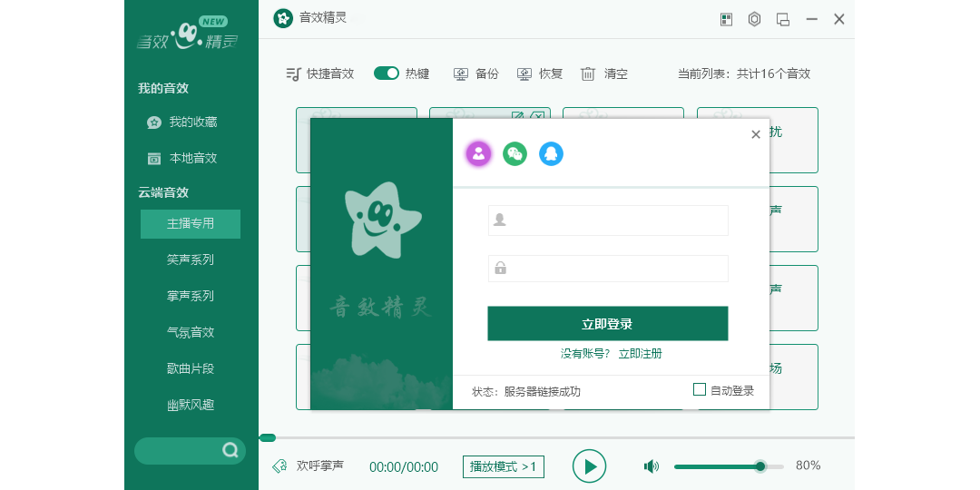Mute with the speaker volume icon

(652, 466)
